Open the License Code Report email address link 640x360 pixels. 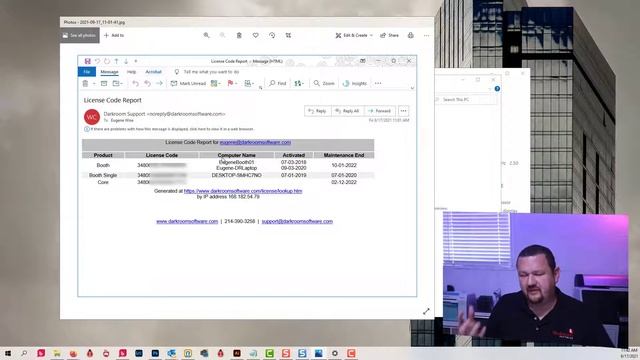(255, 142)
